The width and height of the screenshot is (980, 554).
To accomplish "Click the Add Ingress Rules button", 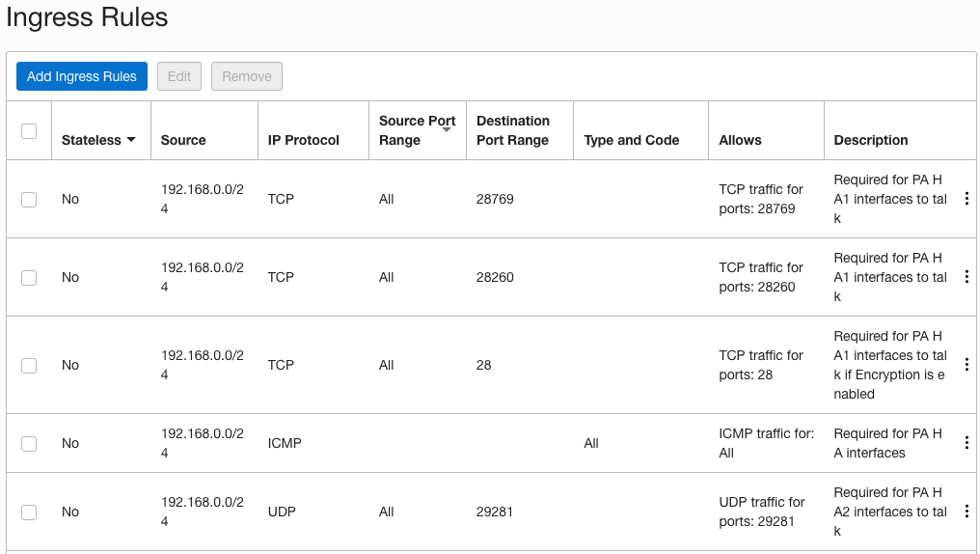I will tap(82, 76).
